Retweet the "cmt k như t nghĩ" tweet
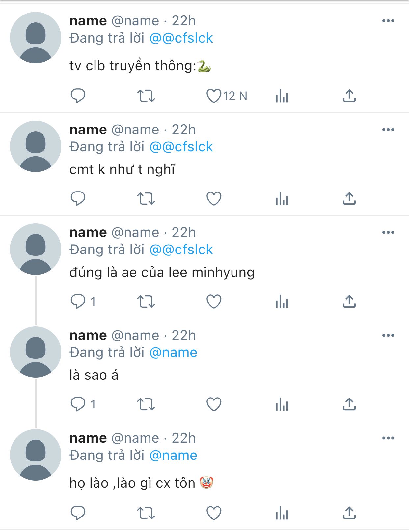The height and width of the screenshot is (532, 409). pos(146,199)
